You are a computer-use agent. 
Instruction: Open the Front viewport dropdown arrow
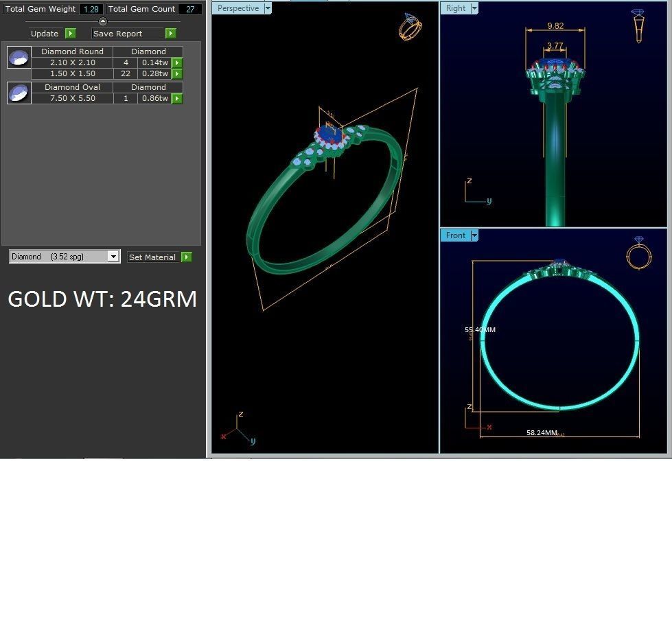coord(474,235)
